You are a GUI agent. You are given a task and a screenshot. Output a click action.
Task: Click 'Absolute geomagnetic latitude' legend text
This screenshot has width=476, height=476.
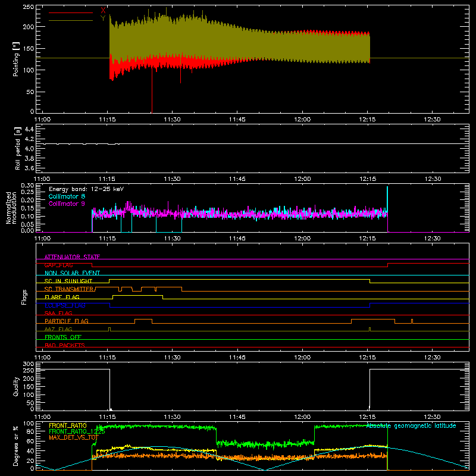tap(411, 425)
